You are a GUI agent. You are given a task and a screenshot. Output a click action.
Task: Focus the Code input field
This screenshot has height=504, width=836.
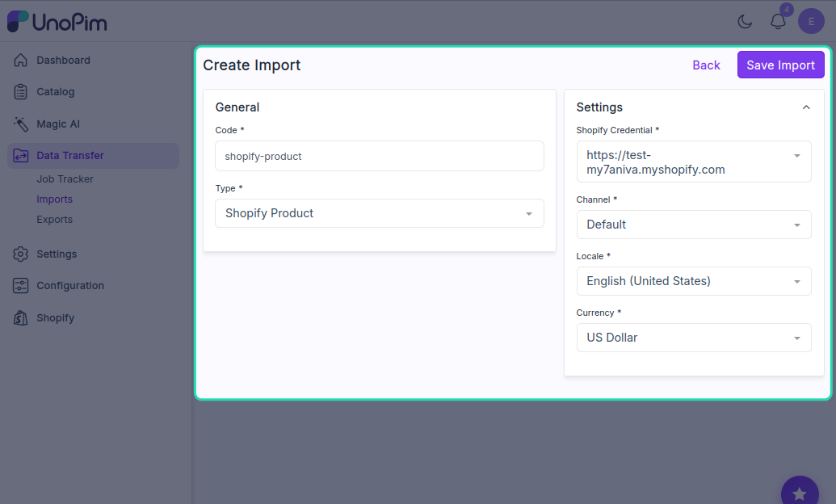point(380,156)
